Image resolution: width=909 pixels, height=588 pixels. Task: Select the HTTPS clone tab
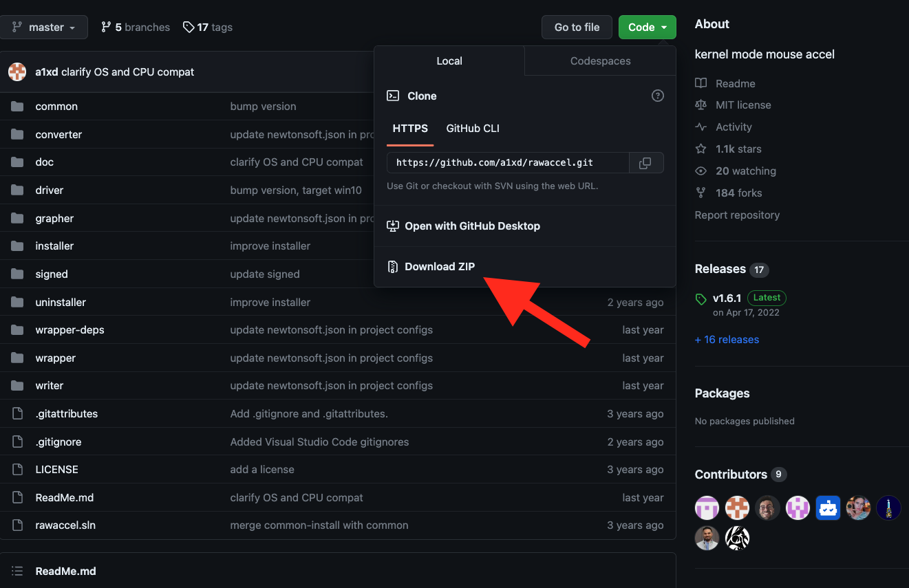coord(410,129)
